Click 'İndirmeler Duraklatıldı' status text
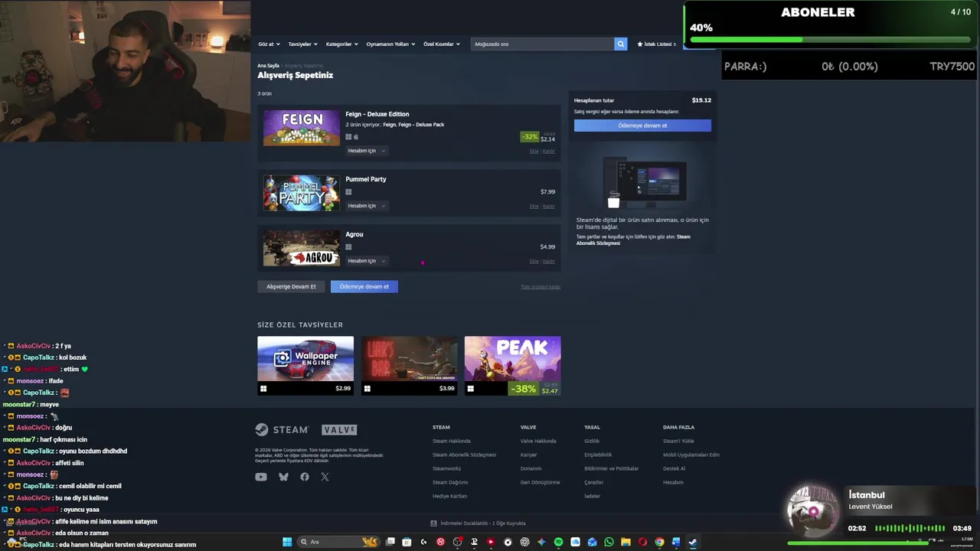Viewport: 980px width, 551px height. click(x=483, y=523)
